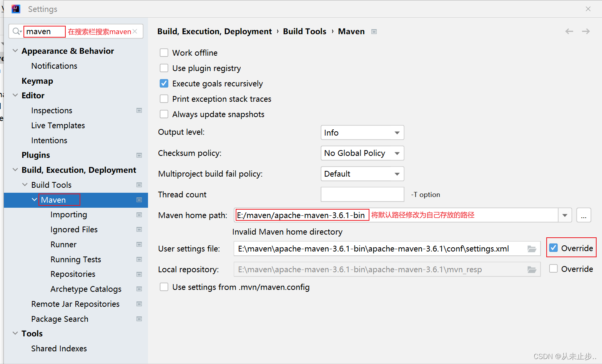Open Notifications settings page

[54, 66]
